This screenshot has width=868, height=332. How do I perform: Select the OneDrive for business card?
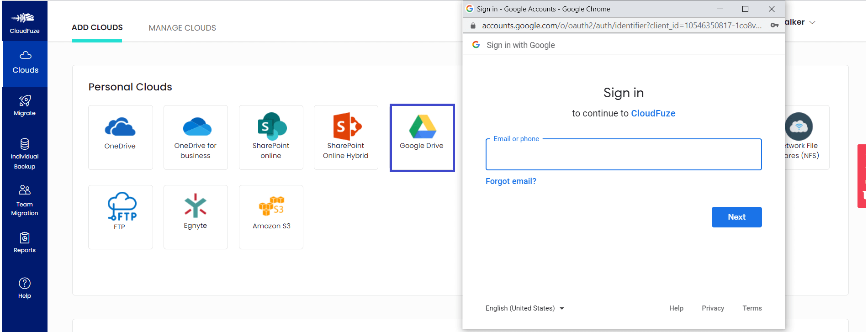click(196, 137)
